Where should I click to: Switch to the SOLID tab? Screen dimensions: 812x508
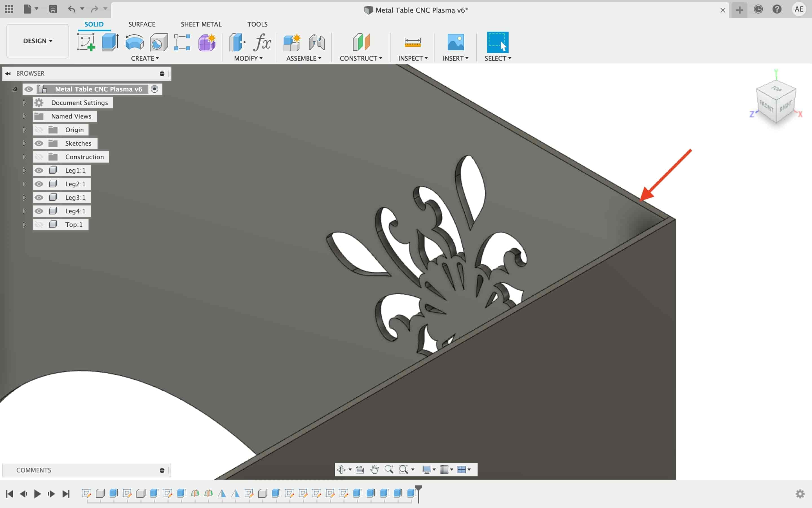click(94, 24)
